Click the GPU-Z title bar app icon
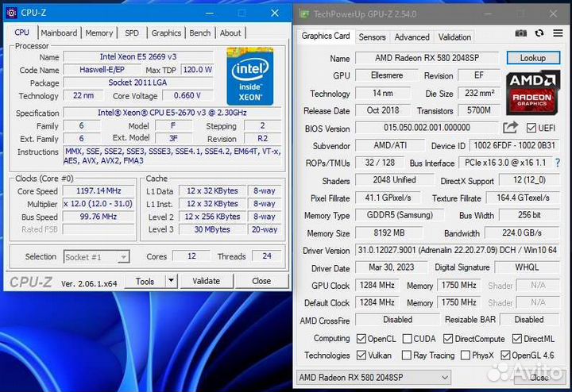 click(304, 14)
